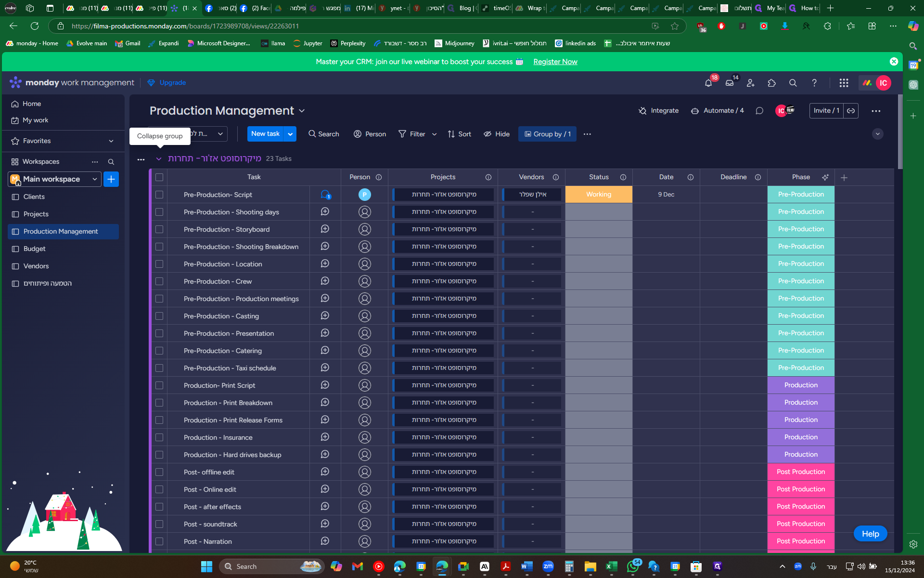Select all tasks header checkbox
Screen dimensions: 924x578
click(159, 177)
